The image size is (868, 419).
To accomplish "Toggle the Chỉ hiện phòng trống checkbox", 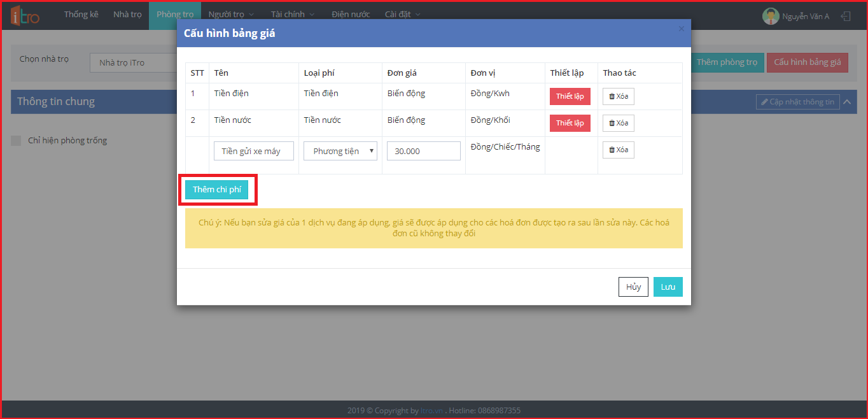I will [17, 141].
